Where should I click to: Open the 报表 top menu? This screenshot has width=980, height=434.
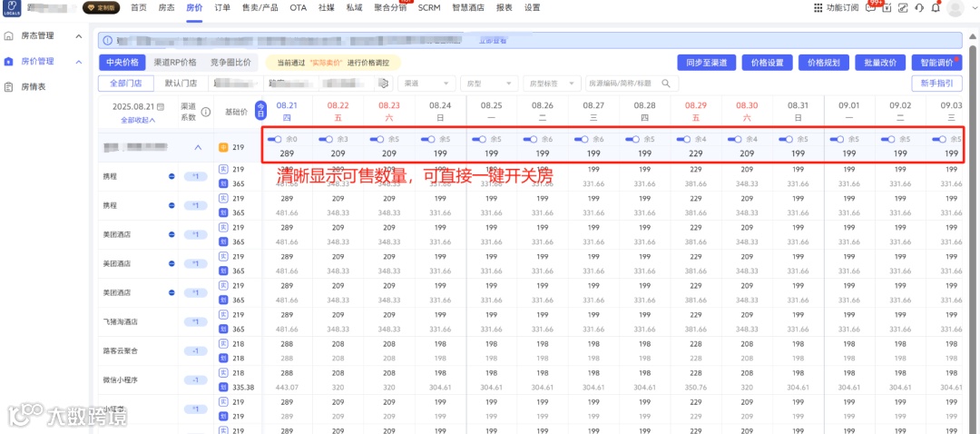(504, 8)
